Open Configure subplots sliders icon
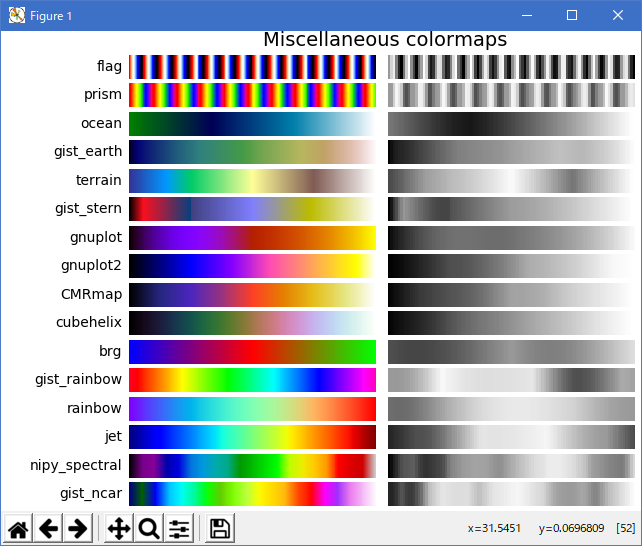Image resolution: width=642 pixels, height=546 pixels. click(x=179, y=528)
